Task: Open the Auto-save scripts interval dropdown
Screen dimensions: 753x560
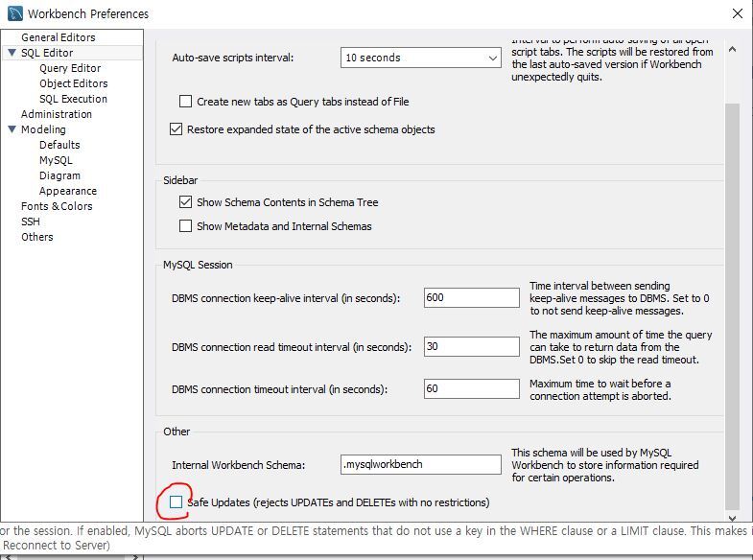Action: click(421, 58)
